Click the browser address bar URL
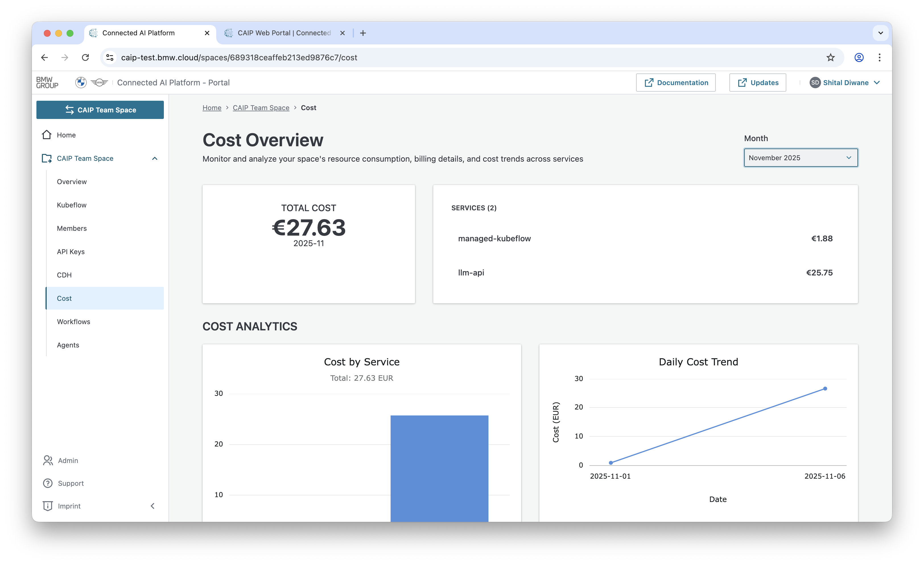The height and width of the screenshot is (564, 924). [x=239, y=57]
